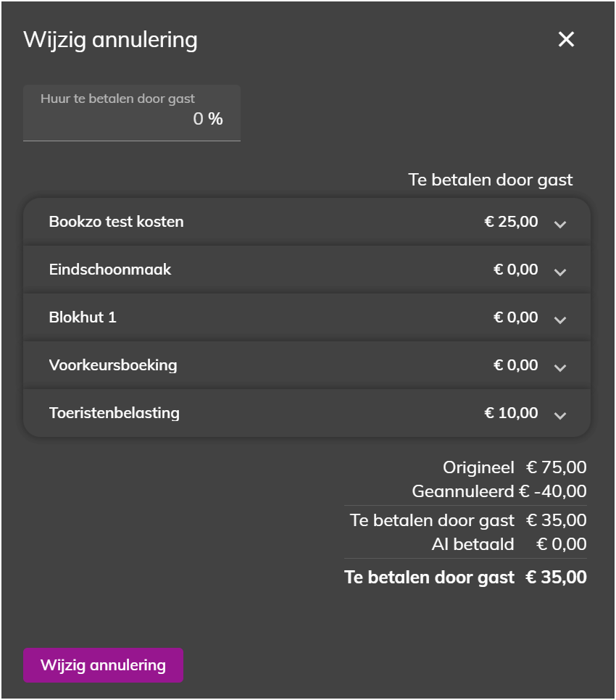Click the Al betaald € 0,00 line
The height and width of the screenshot is (700, 616).
(509, 544)
